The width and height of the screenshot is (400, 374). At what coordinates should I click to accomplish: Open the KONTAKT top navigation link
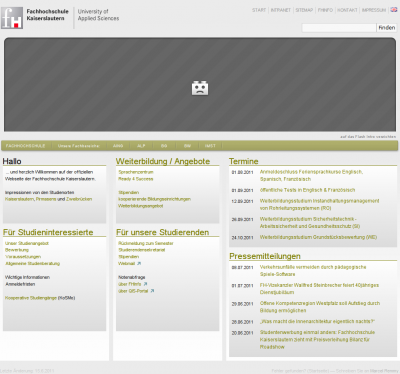347,10
